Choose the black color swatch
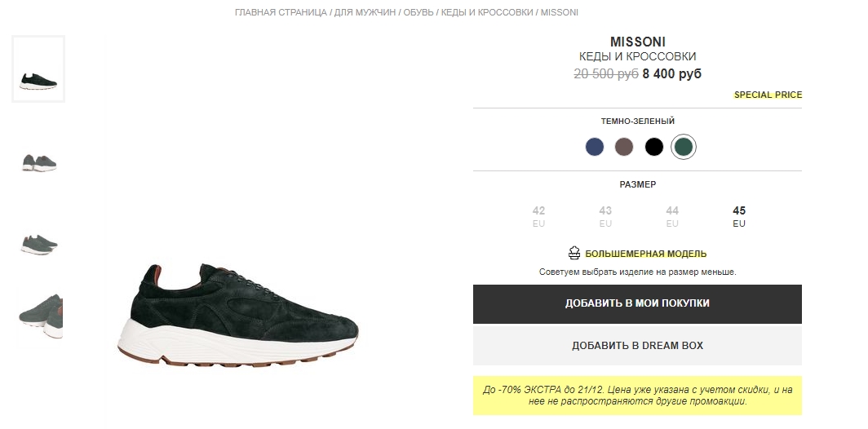The image size is (868, 429). [x=653, y=147]
